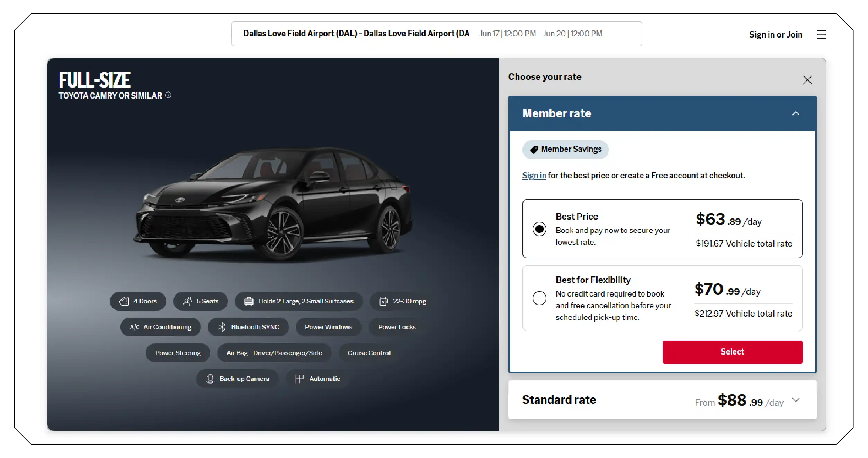Click the Sign in link for best price
Screen dimensions: 868x458
[x=534, y=176]
